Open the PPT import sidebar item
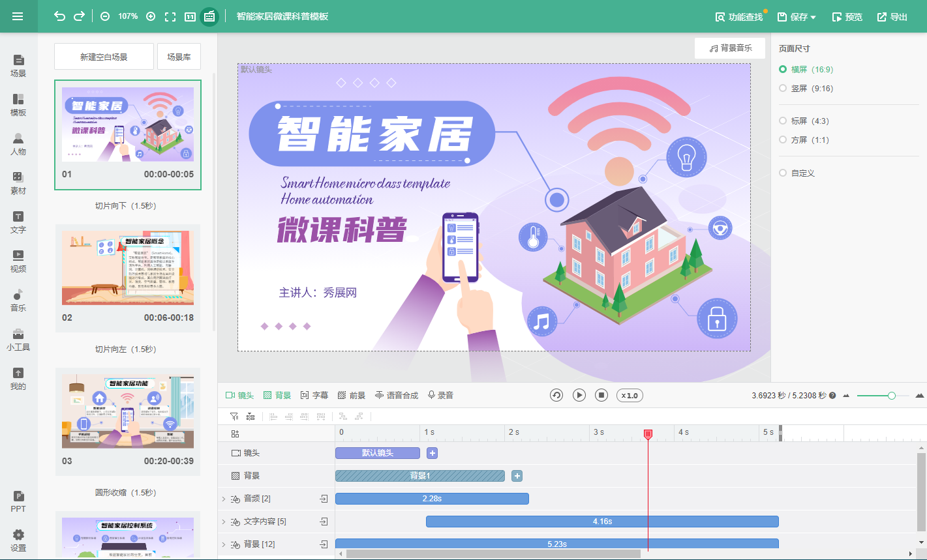 (18, 502)
